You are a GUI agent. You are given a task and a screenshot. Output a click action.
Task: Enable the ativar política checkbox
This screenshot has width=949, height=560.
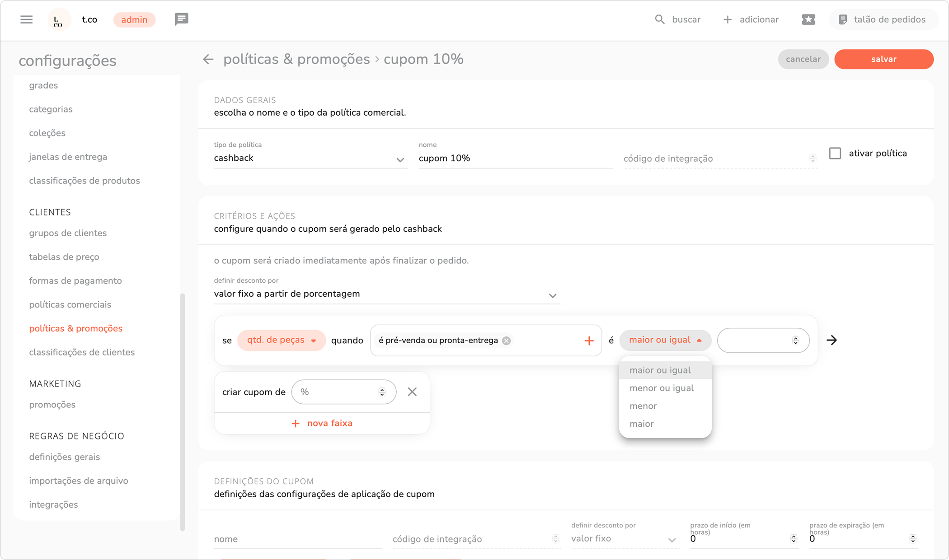(x=835, y=154)
